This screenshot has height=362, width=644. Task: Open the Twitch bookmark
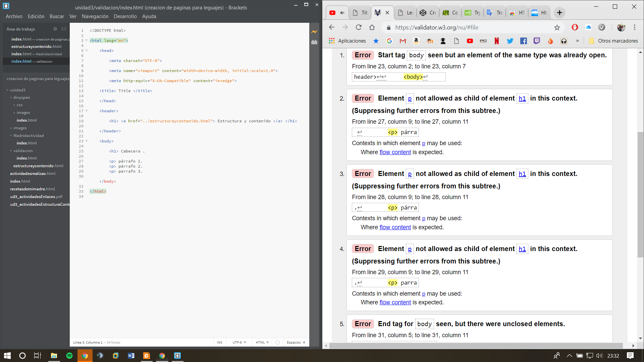click(537, 41)
